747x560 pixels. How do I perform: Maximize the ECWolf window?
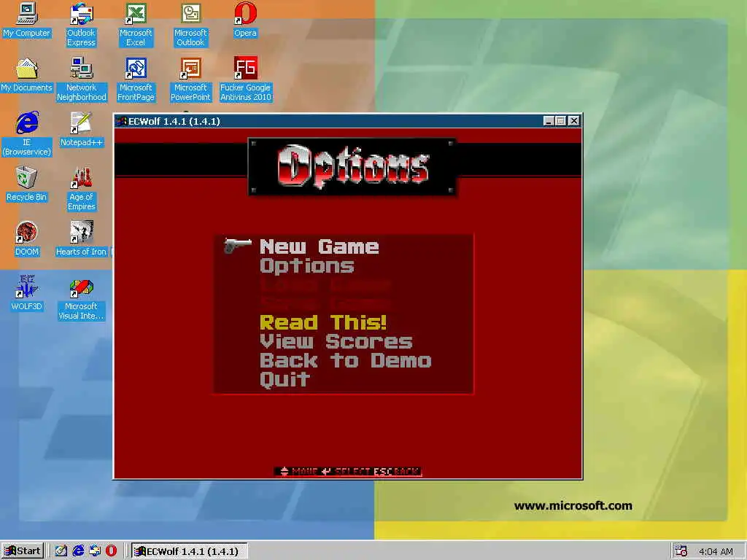pos(561,121)
